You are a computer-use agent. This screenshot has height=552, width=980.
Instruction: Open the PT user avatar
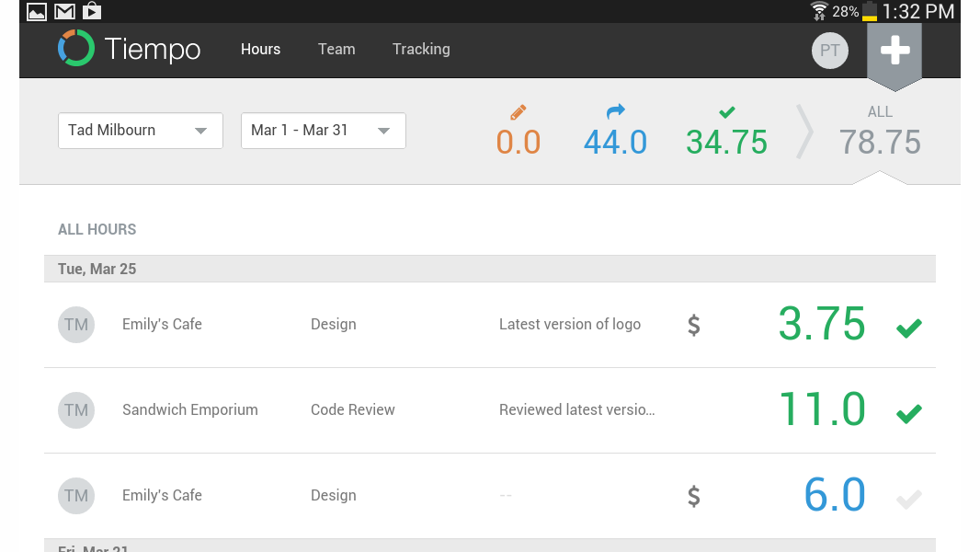point(829,51)
